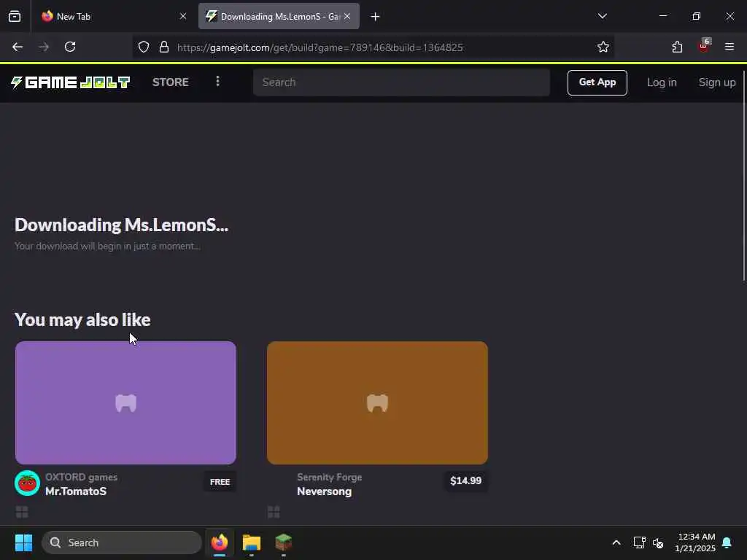This screenshot has height=560, width=747.
Task: Go back with the browser back arrow
Action: 18,47
